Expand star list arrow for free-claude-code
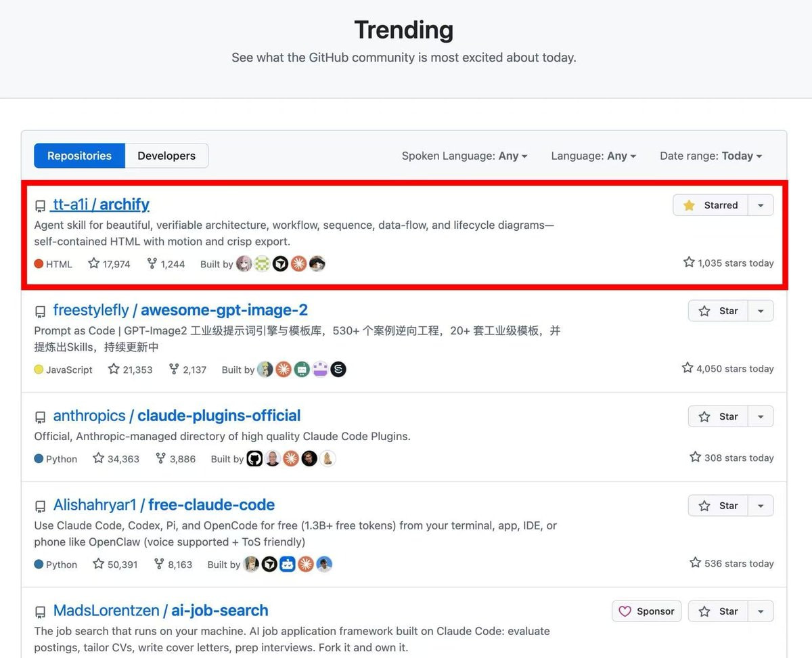Viewport: 812px width, 658px height. [x=761, y=506]
